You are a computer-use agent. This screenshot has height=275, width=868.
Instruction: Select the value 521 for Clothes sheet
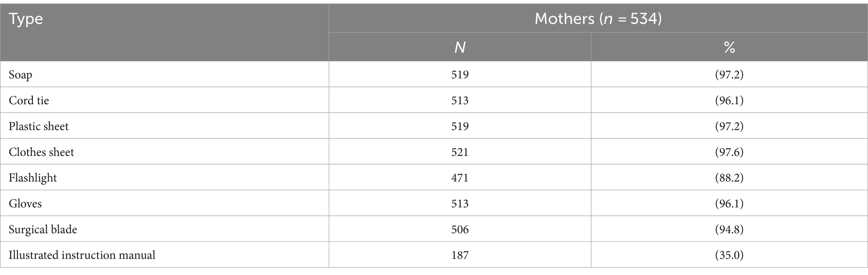460,152
